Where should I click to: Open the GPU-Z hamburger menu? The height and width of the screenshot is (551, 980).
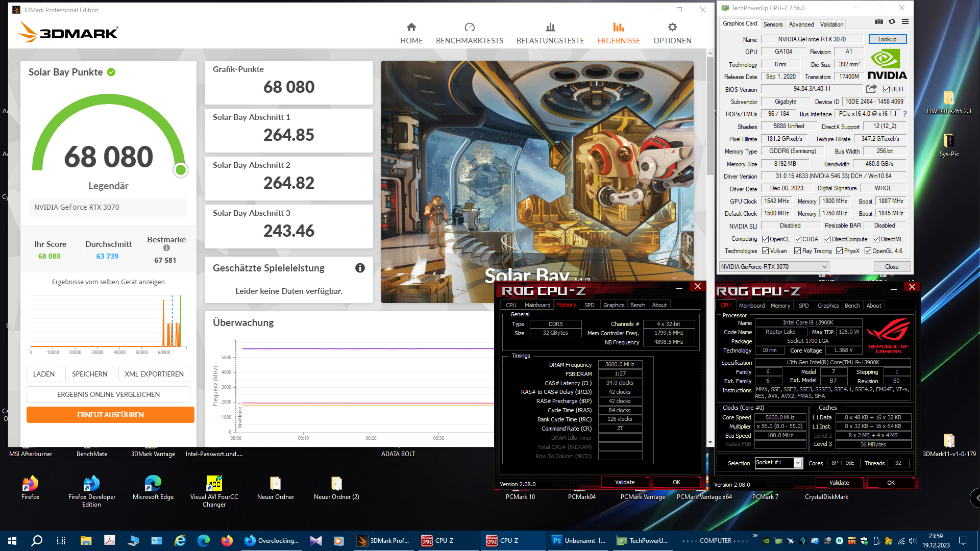tap(905, 21)
